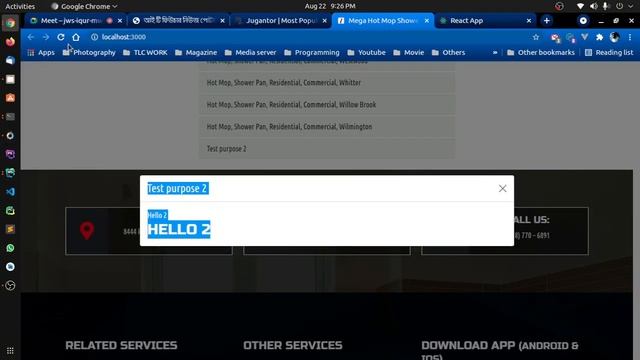Expand hidden bookmarks chevron

coord(495,53)
